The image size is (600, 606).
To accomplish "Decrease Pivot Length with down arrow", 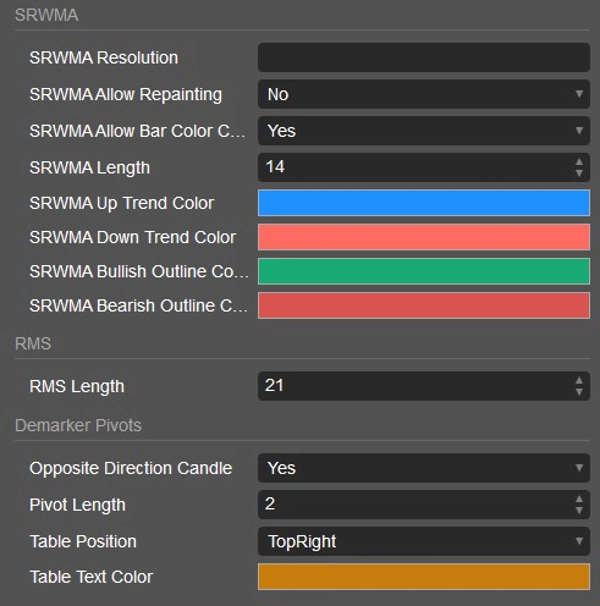I will click(579, 510).
